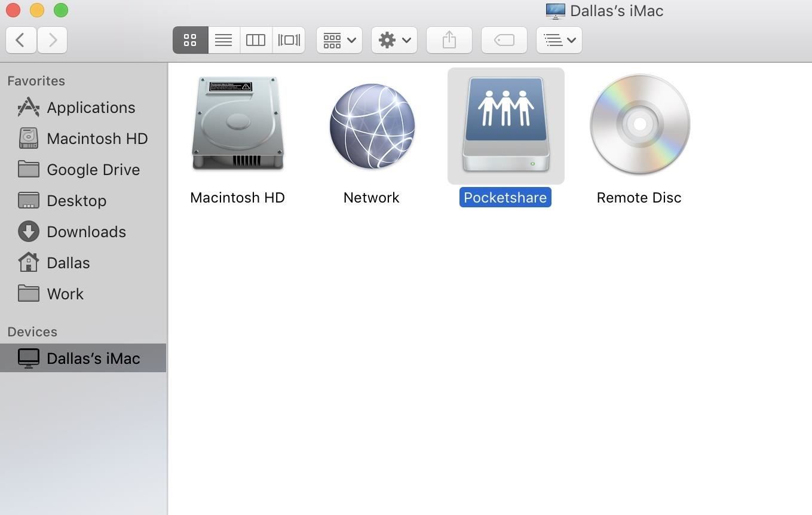Click the Share toolbar button
Image resolution: width=812 pixels, height=515 pixels.
point(449,40)
